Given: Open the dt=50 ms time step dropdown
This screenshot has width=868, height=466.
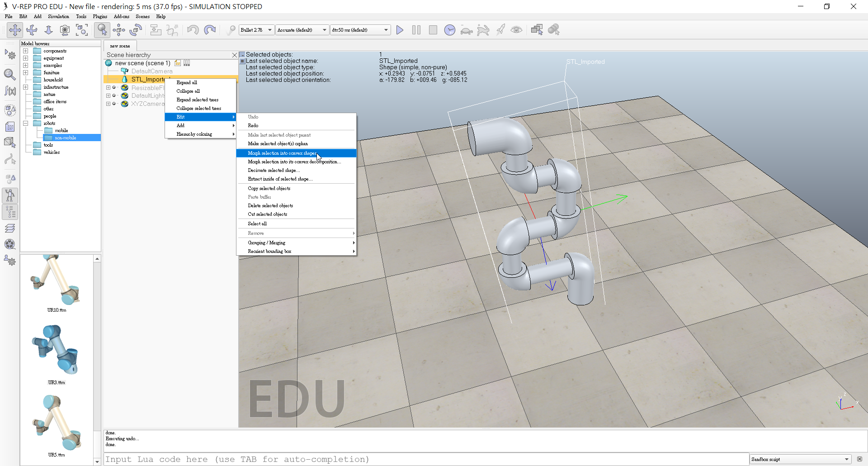Looking at the screenshot, I should tap(360, 30).
